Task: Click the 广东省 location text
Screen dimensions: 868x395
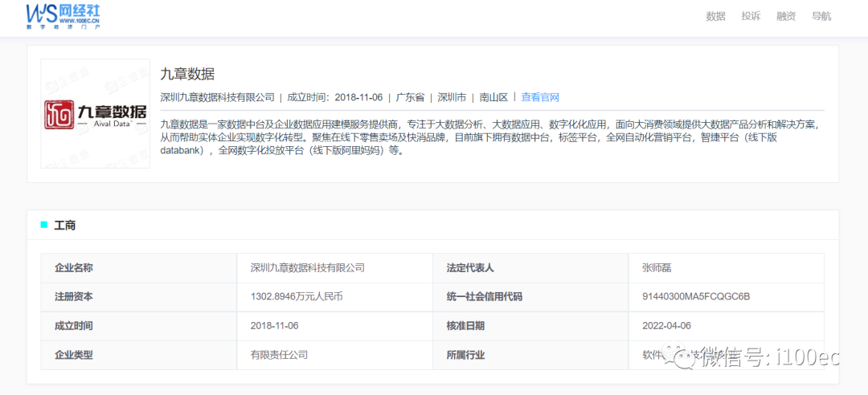Action: point(410,97)
